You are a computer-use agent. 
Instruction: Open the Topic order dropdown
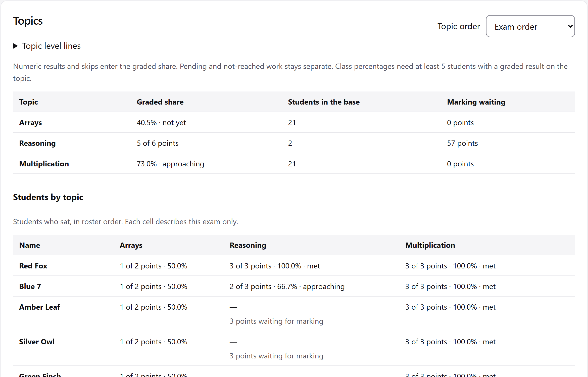click(x=530, y=26)
